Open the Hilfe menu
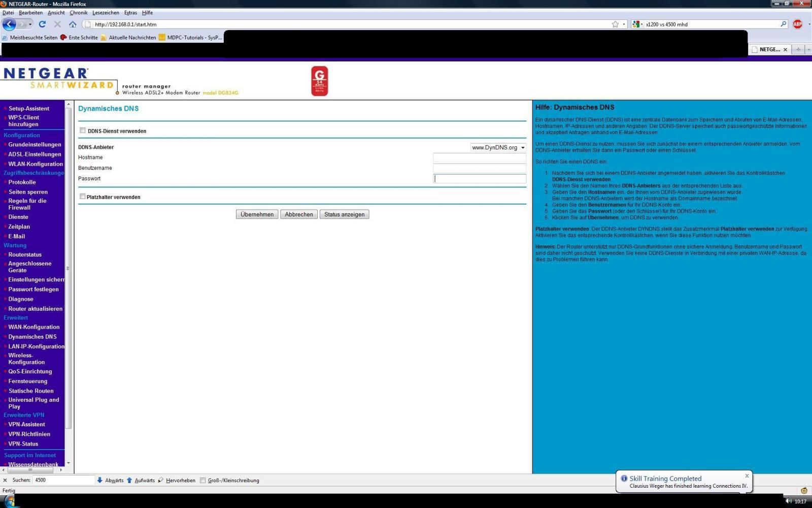Viewport: 812px width, 508px height. [x=147, y=13]
